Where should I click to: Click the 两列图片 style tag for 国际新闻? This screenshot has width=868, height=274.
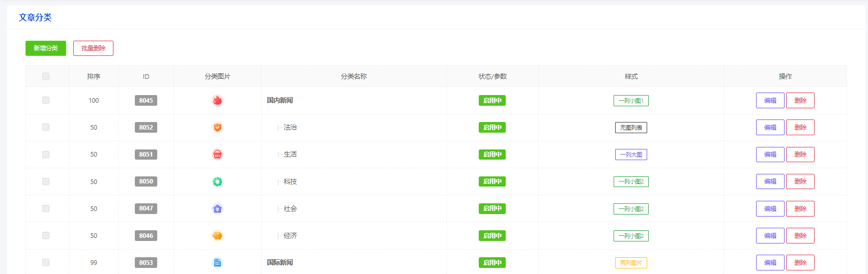(631, 263)
